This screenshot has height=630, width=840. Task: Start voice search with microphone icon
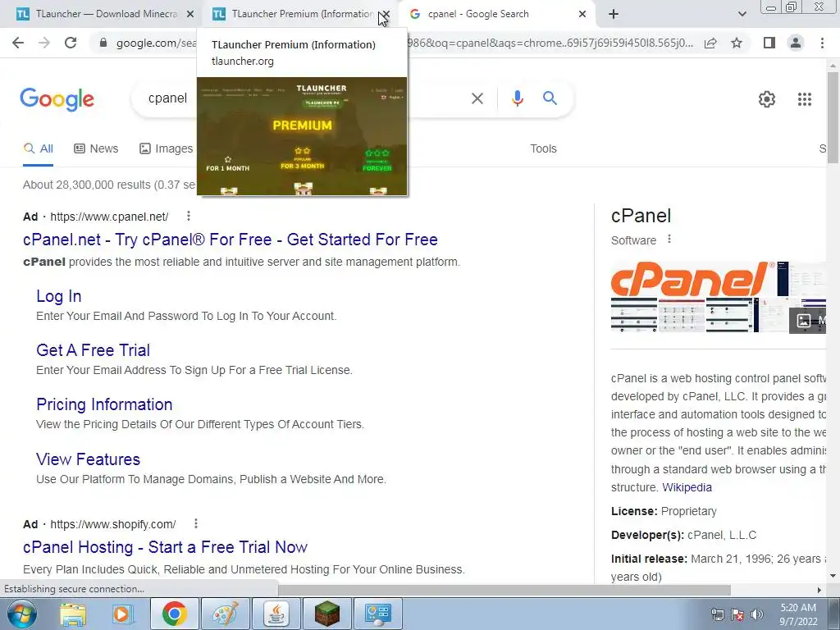[517, 98]
